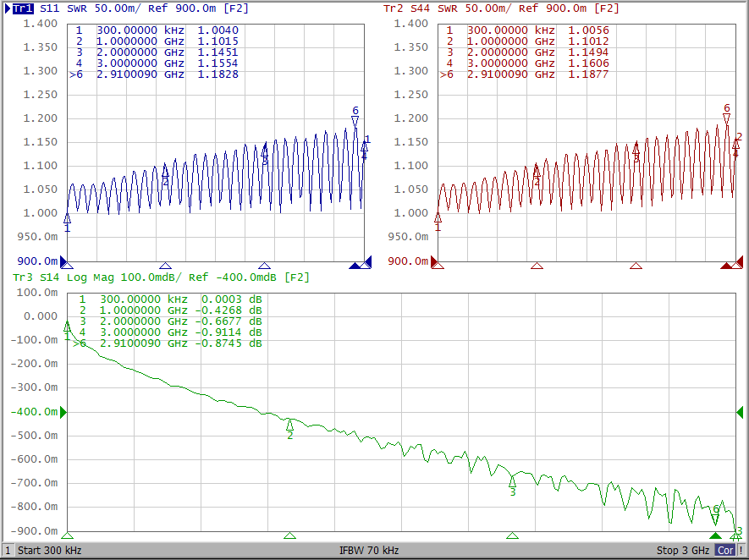This screenshot has width=749, height=560.
Task: Click green reference level arrow on S14 left axis
Action: [63, 412]
